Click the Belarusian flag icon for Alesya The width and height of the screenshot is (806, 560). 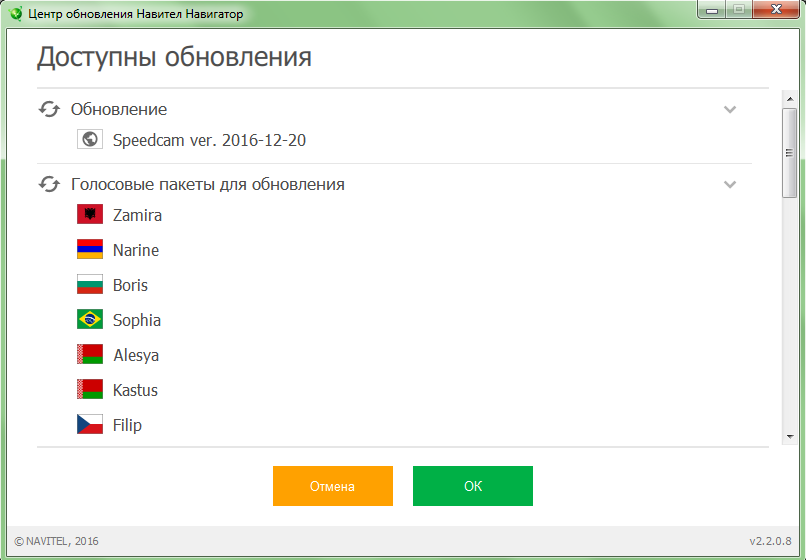coord(90,354)
